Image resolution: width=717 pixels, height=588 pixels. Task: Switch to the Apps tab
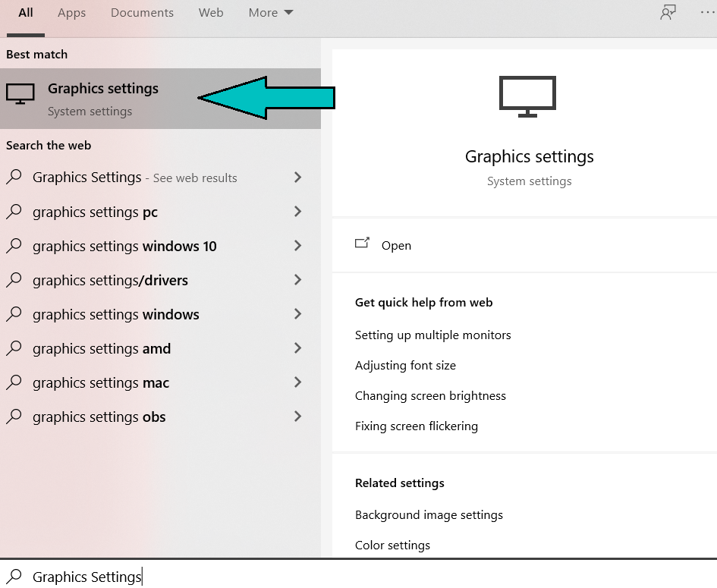(x=71, y=13)
